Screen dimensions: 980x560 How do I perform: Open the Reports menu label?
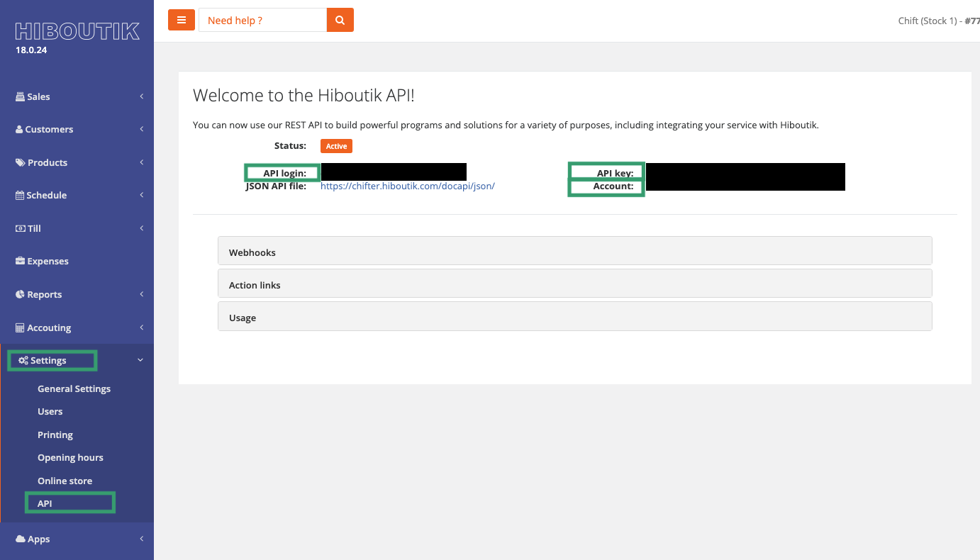pos(45,294)
